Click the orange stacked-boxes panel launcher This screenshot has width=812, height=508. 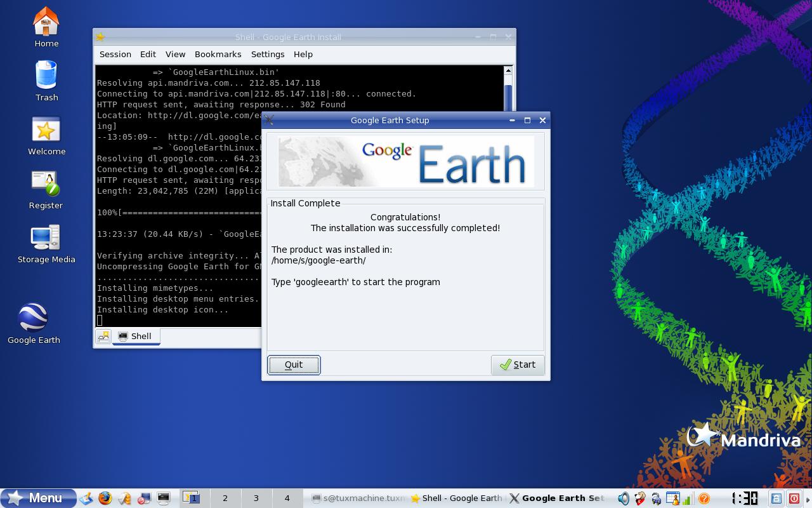coord(125,498)
